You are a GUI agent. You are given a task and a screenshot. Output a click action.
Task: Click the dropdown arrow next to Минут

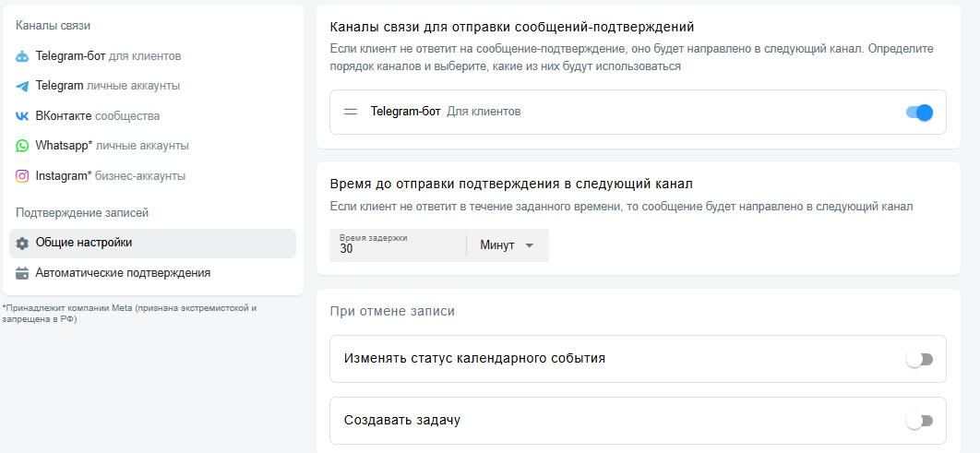coord(530,245)
